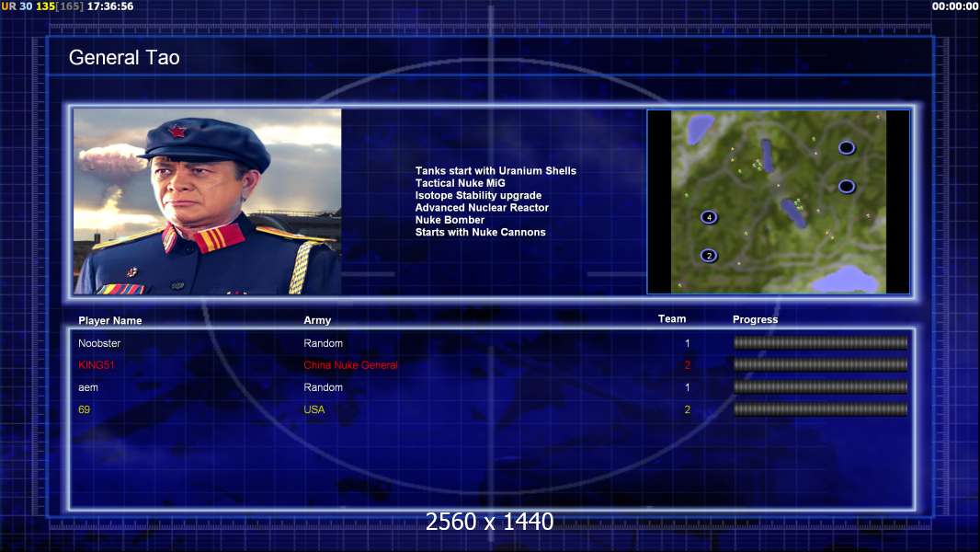Viewport: 980px width, 552px height.
Task: Click Noobster's loading progress bar
Action: [820, 342]
